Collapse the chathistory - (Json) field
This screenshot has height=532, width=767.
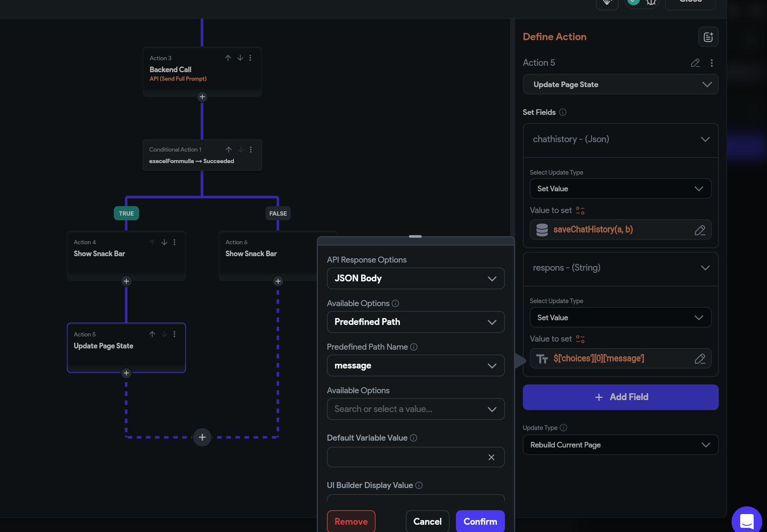point(705,139)
